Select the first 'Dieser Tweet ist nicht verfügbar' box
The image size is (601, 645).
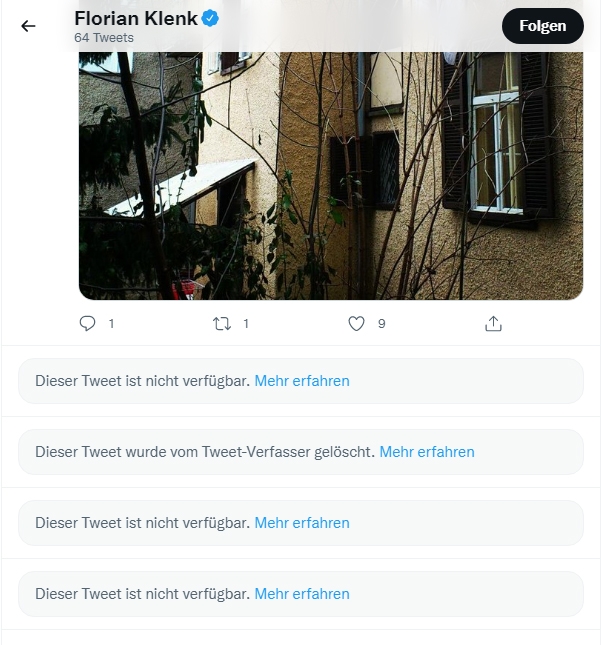click(301, 381)
